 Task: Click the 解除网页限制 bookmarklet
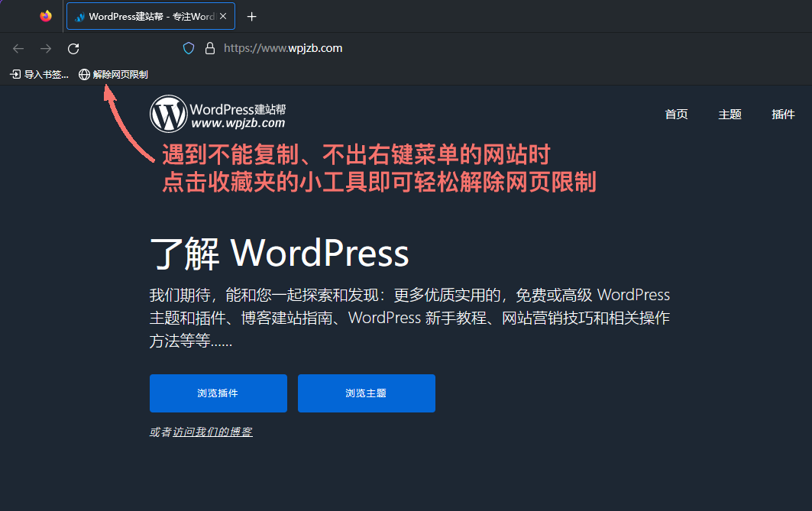tap(113, 75)
